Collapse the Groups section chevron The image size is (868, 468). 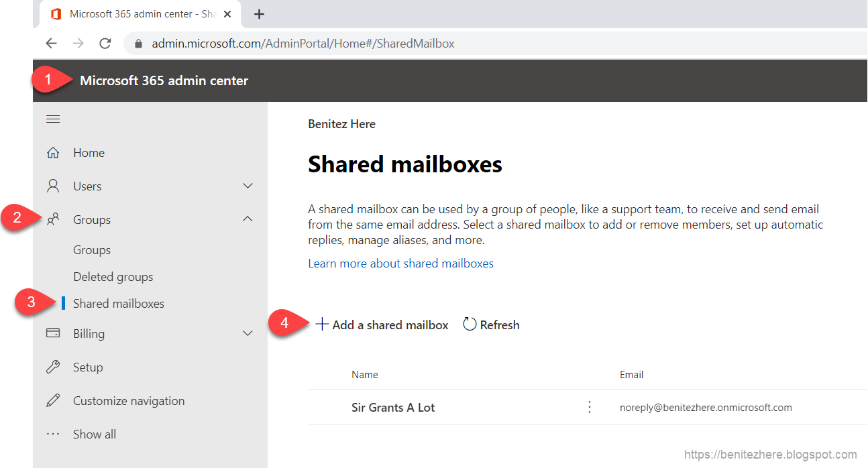click(248, 219)
